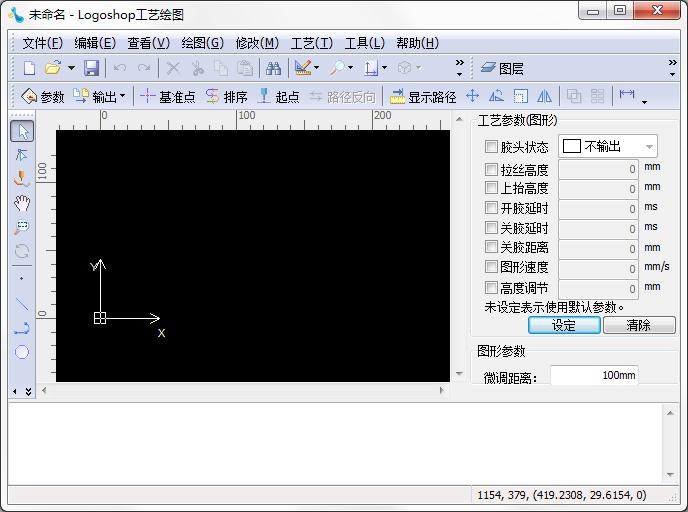Click the 微调距离 input field
Screen dimensions: 688x512
pyautogui.click(x=594, y=376)
